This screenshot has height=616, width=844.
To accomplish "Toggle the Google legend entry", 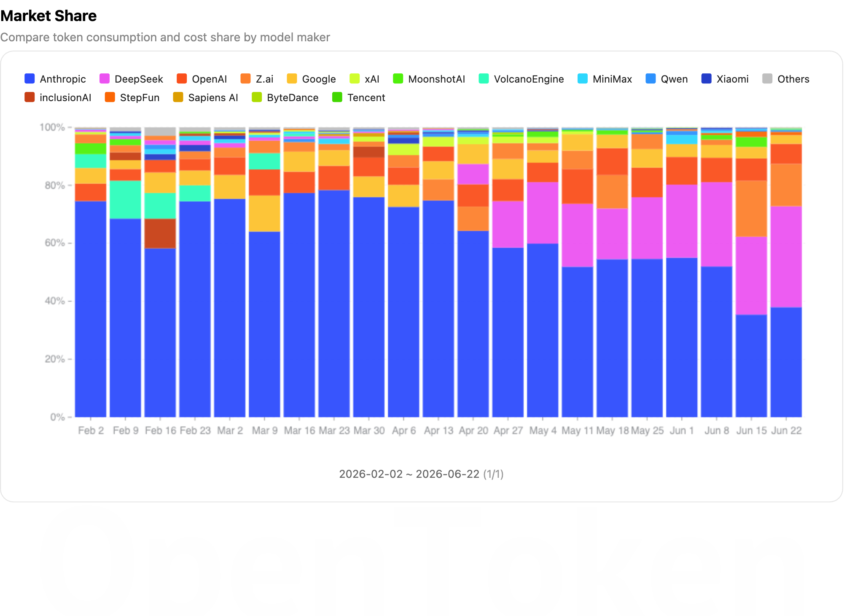I will pos(312,79).
